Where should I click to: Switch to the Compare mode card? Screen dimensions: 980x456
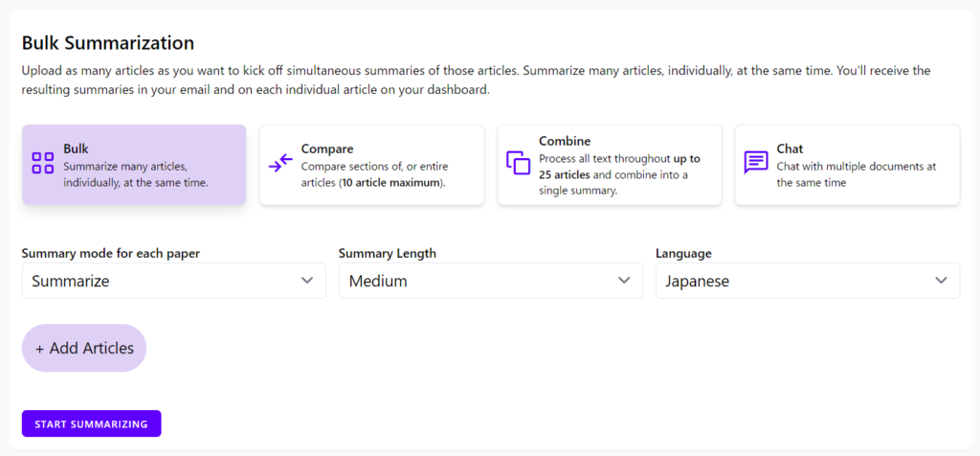pos(372,165)
